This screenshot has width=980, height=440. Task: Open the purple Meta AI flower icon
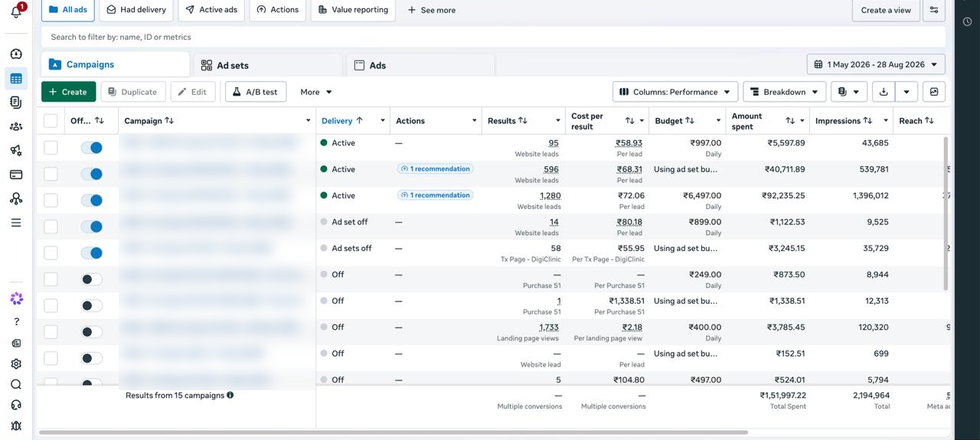[16, 298]
